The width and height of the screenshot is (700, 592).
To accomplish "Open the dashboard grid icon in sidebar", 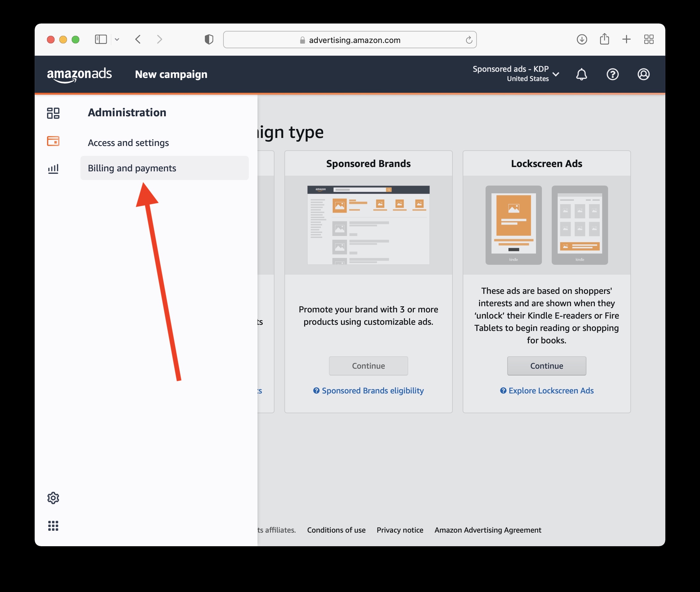I will 53,113.
